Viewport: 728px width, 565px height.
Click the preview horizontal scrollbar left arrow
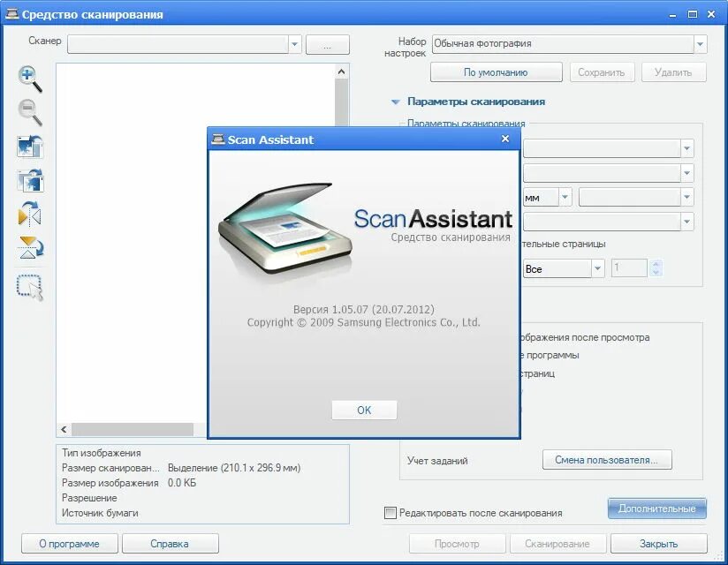click(64, 430)
